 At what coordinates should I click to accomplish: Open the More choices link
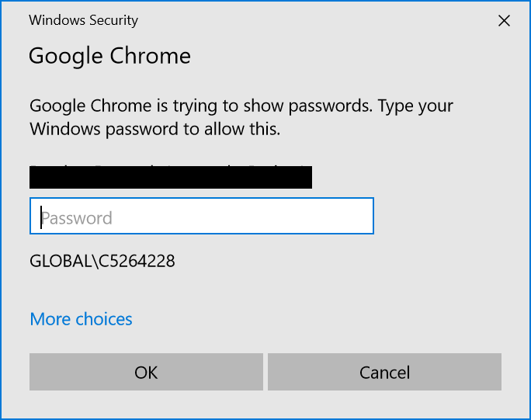pos(81,319)
